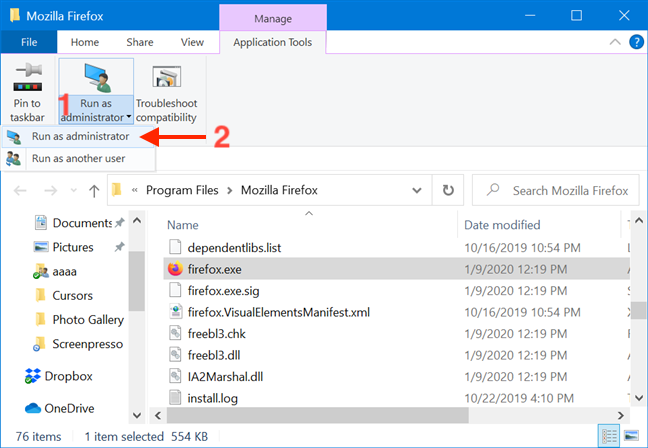Click navigation pane scrollbar down arrow

[x=137, y=415]
